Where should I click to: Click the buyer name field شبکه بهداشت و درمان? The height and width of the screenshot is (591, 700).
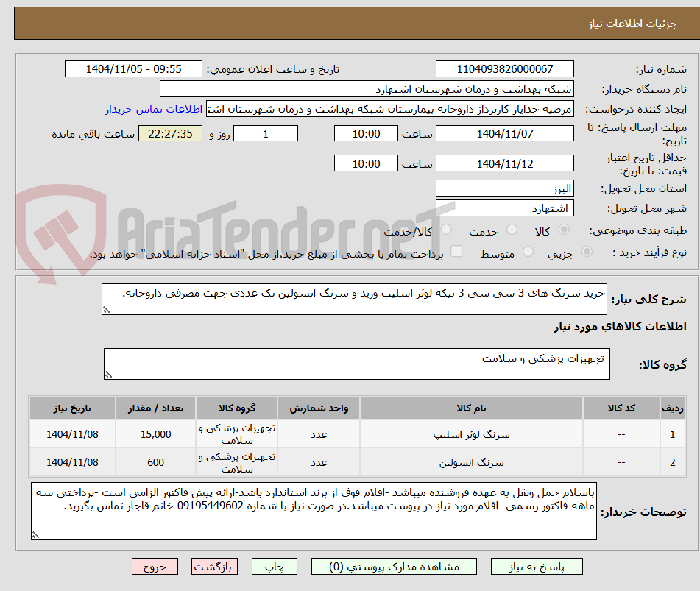(x=367, y=89)
